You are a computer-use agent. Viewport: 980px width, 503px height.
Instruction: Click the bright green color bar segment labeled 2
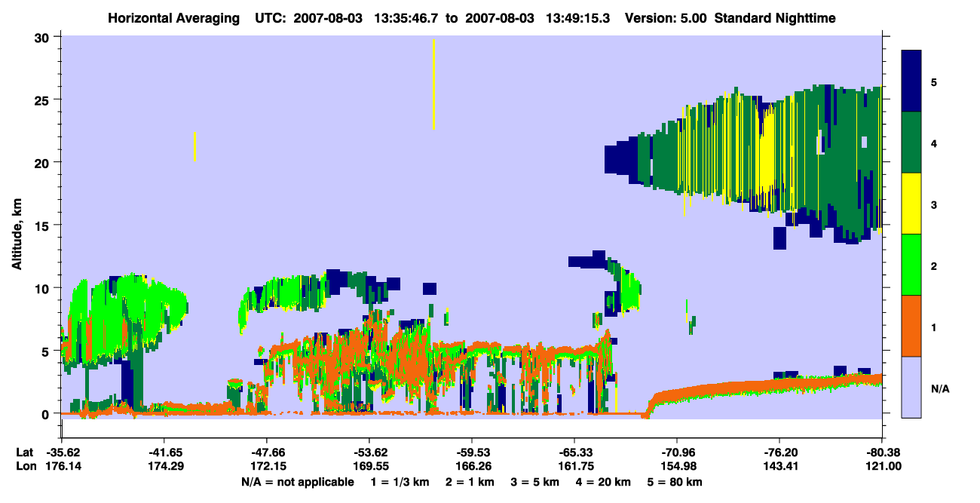pyautogui.click(x=911, y=265)
